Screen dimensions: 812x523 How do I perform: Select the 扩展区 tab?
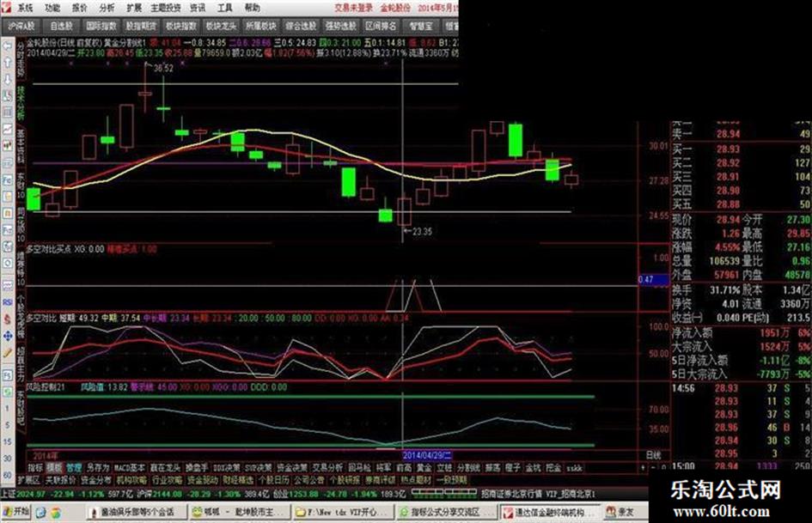coord(28,480)
